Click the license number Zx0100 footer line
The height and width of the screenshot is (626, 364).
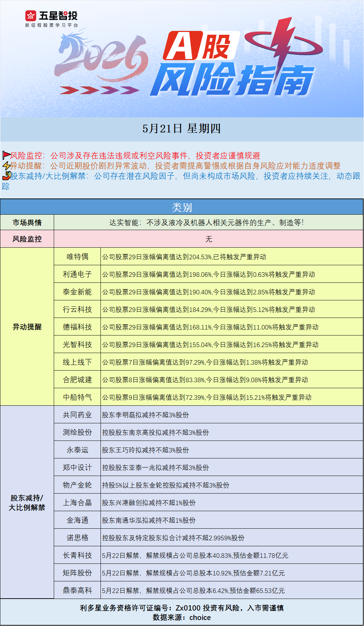(182, 608)
